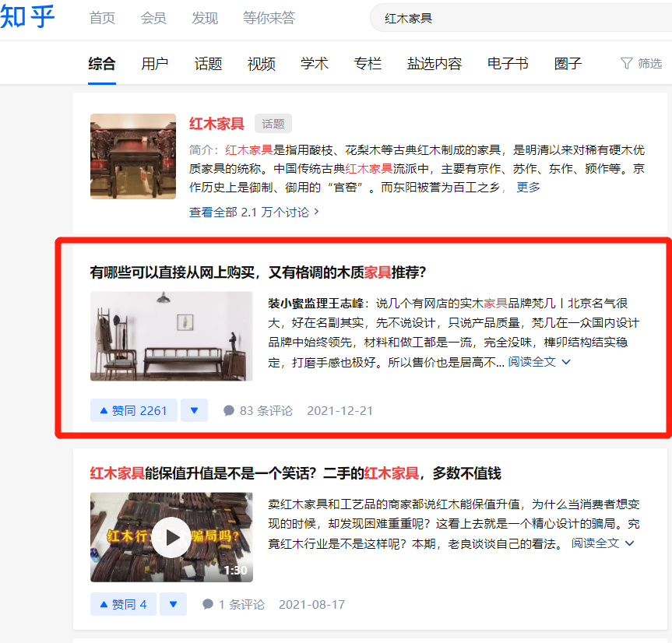672x643 pixels.
Task: Expand 阅读全文 for the 梵几 answer
Action: (x=539, y=362)
